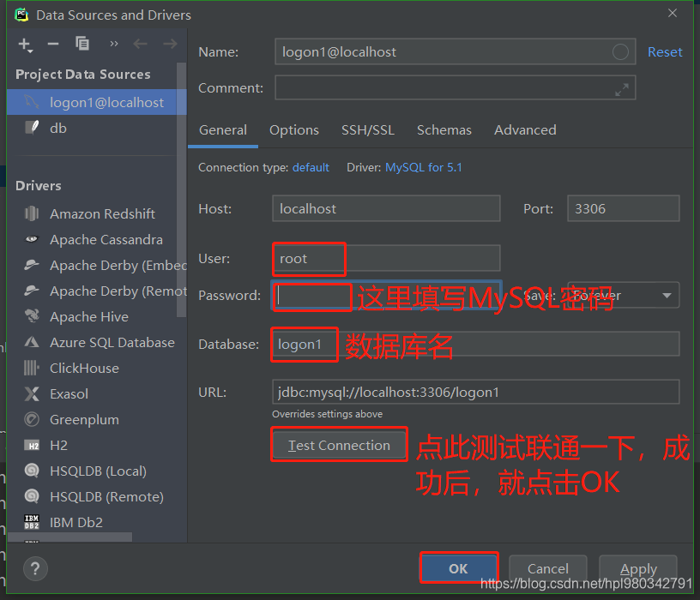Go back with left arrow
The width and height of the screenshot is (700, 600).
point(140,44)
